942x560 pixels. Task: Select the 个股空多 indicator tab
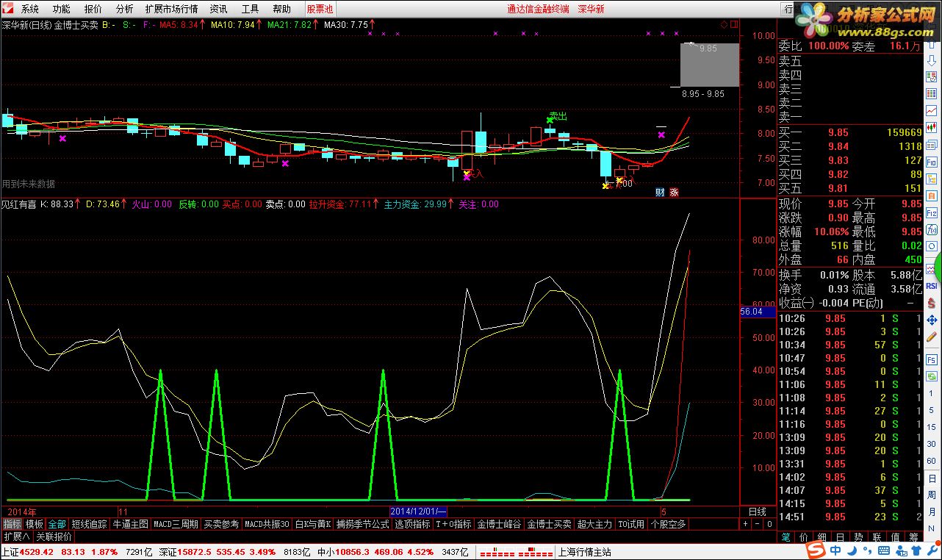click(668, 524)
